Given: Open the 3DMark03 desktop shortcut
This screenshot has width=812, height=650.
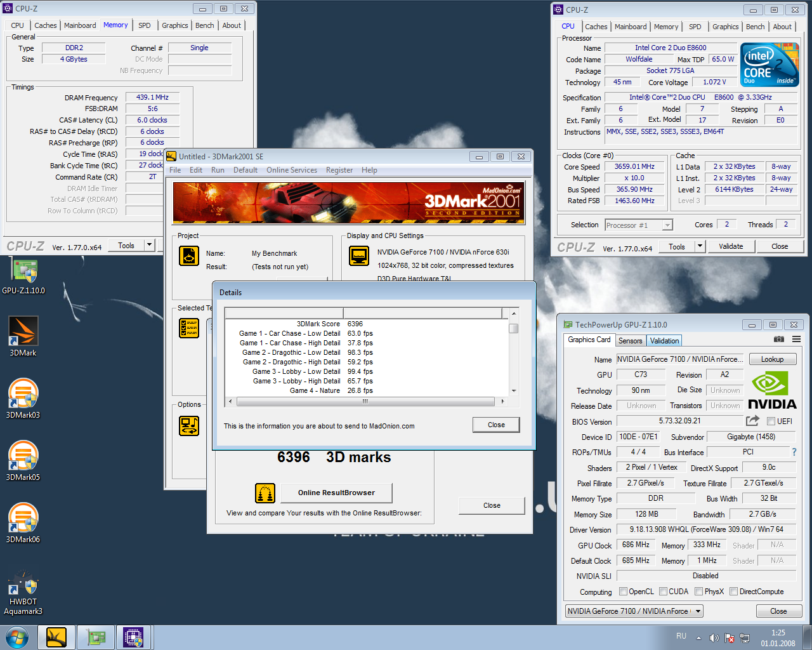Looking at the screenshot, I should tap(23, 397).
